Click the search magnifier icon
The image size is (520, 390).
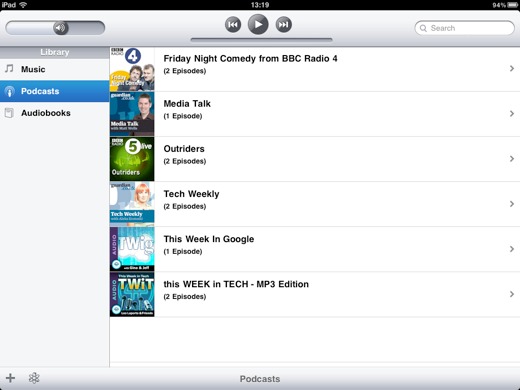pyautogui.click(x=423, y=28)
